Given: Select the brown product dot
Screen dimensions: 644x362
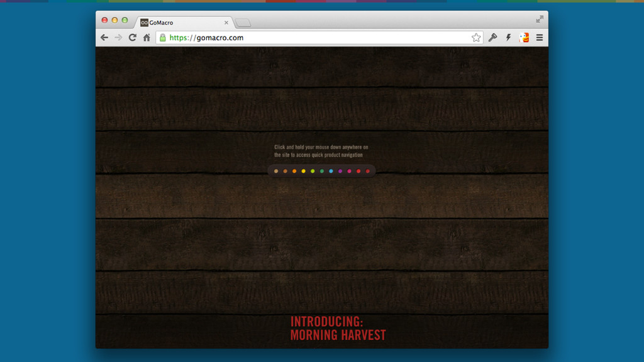Looking at the screenshot, I should 285,171.
